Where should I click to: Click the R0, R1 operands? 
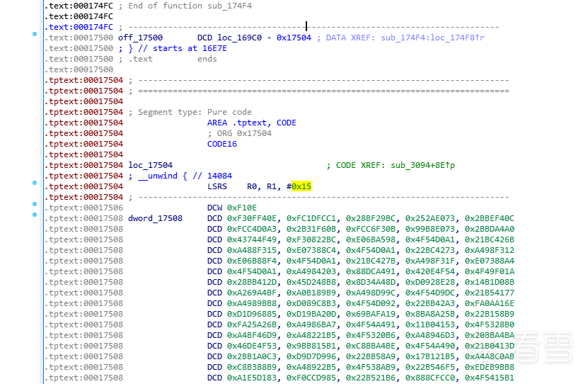262,186
